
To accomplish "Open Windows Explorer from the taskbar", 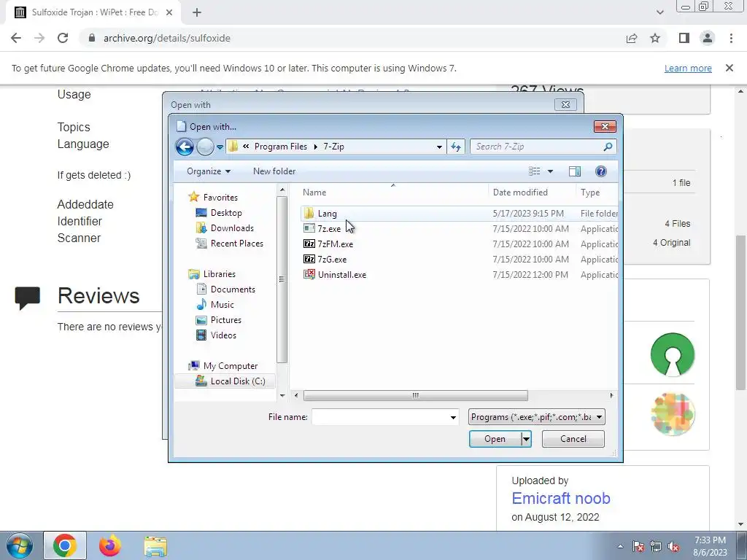I will [x=155, y=545].
